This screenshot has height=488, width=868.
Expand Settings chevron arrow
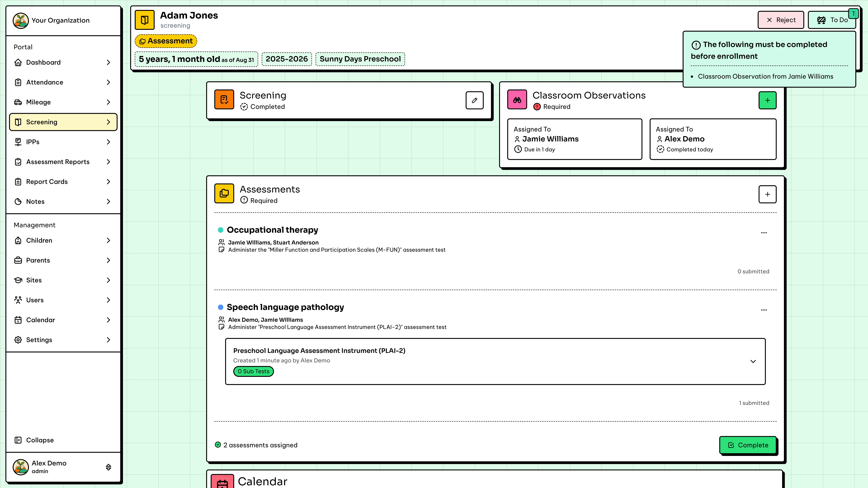point(108,340)
